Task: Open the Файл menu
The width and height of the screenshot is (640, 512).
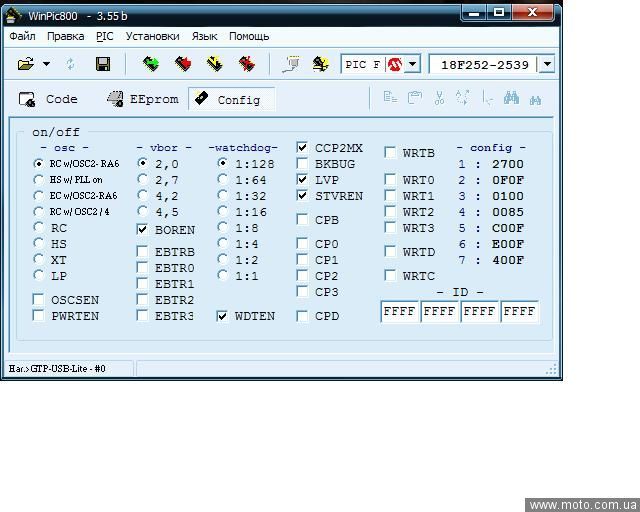Action: 22,36
